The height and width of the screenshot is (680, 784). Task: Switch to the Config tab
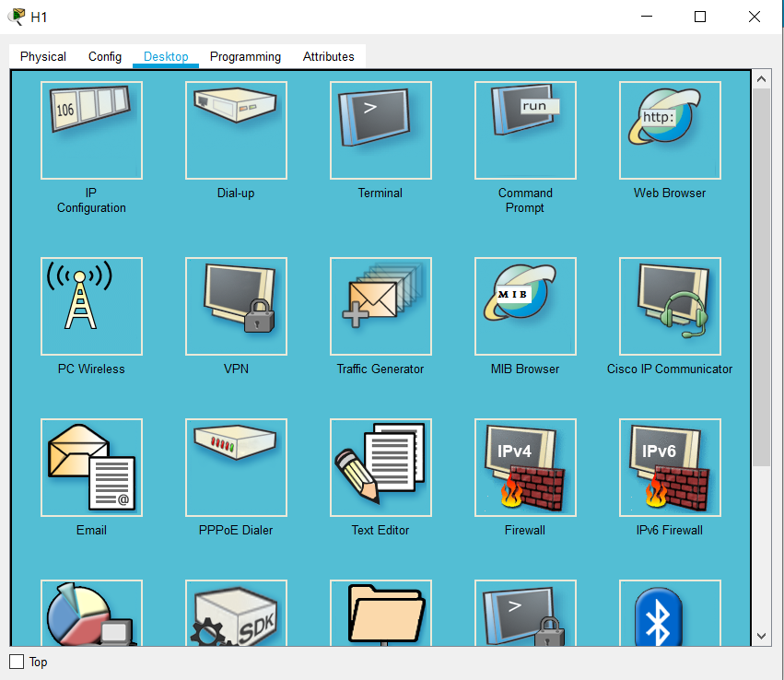[105, 56]
